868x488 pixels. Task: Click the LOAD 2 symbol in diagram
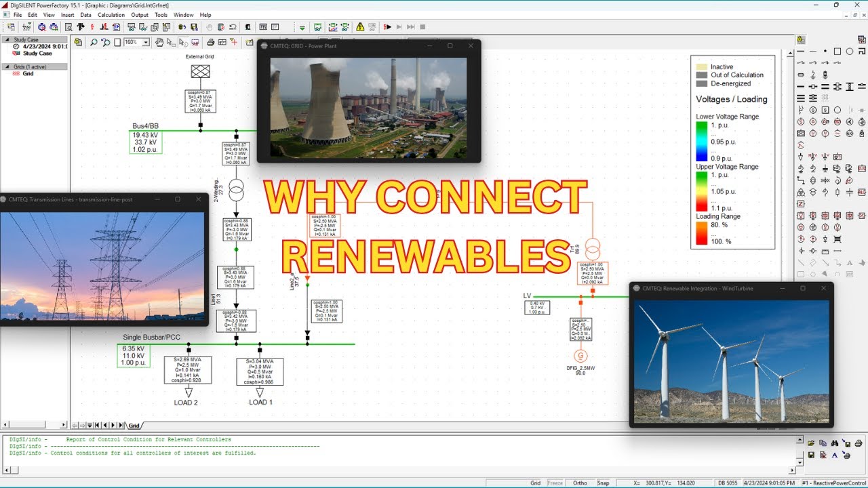coord(189,392)
